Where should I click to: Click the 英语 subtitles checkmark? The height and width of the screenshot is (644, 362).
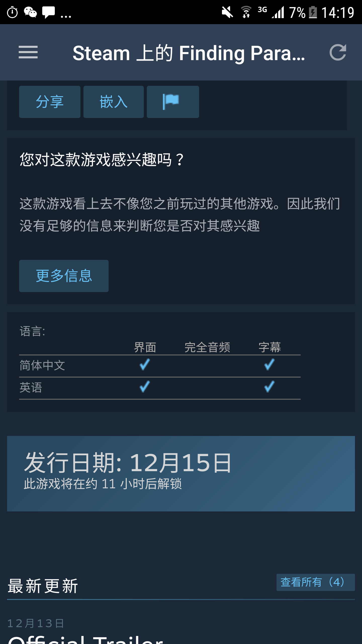click(269, 387)
